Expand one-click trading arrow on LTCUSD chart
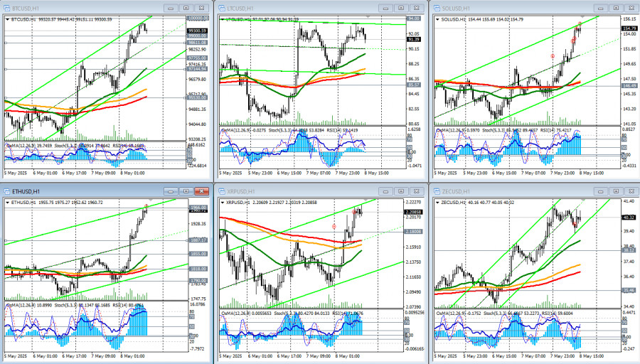This screenshot has height=364, width=640. 223,19
